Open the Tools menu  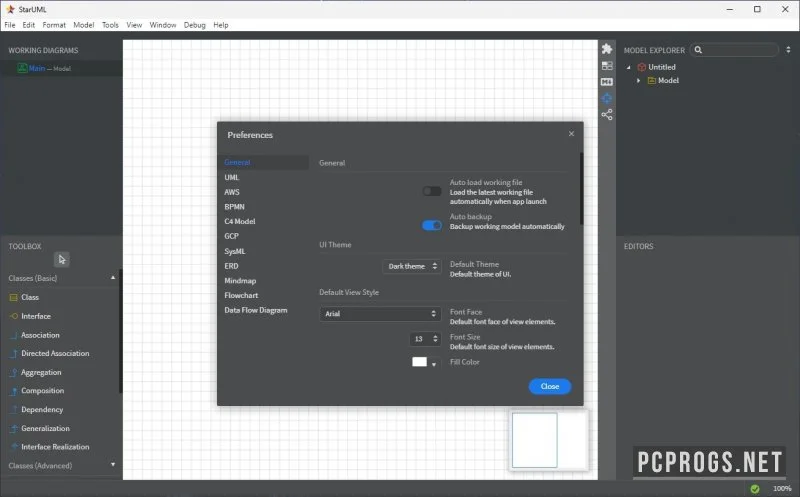click(110, 24)
